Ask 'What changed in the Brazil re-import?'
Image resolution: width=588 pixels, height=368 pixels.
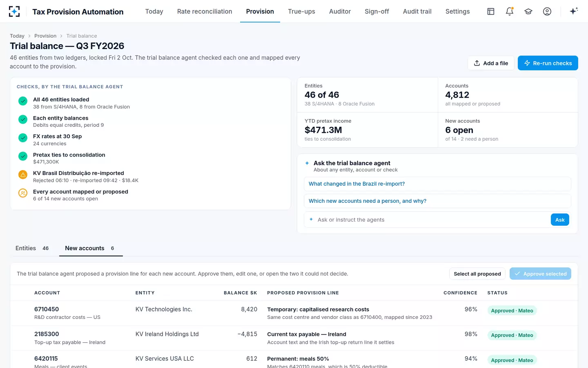click(437, 184)
